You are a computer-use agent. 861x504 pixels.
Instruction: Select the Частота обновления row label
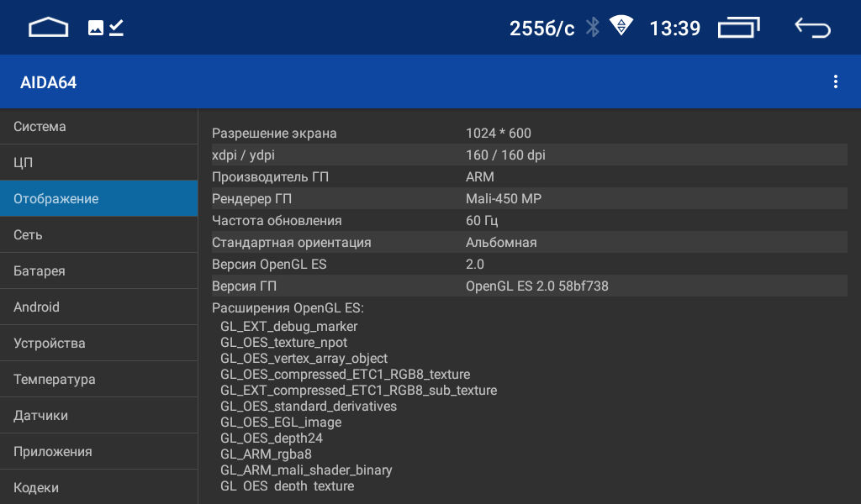(x=277, y=221)
